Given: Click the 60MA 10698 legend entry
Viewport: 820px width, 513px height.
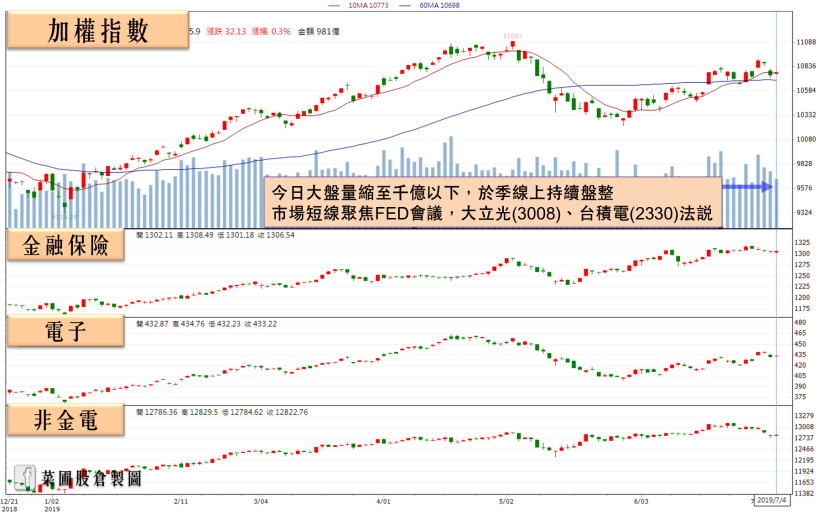Looking at the screenshot, I should pyautogui.click(x=429, y=5).
